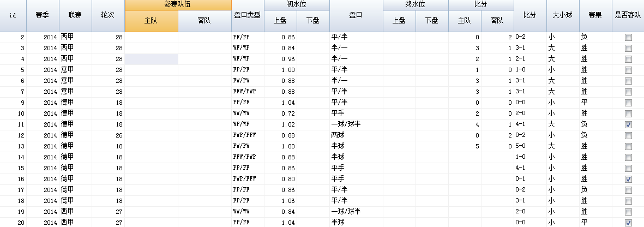This screenshot has width=644, height=227.
Task: Click the WP/WF cell in row id 11
Action: pyautogui.click(x=248, y=124)
